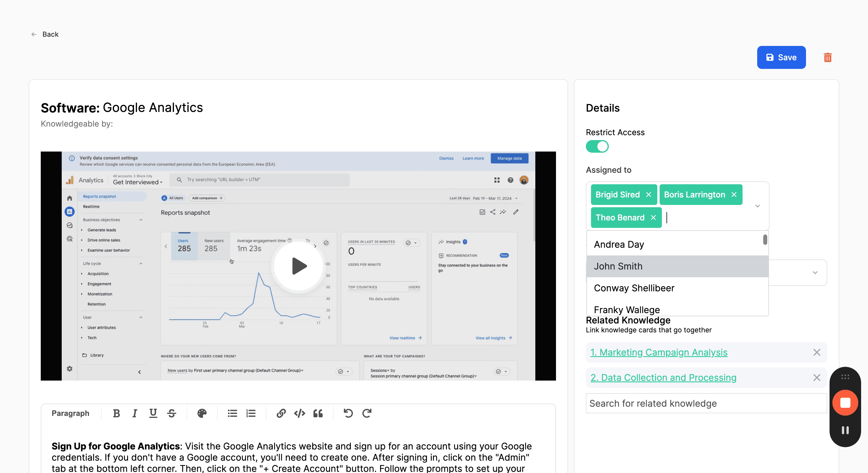Apply underline formatting
868x473 pixels.
153,413
